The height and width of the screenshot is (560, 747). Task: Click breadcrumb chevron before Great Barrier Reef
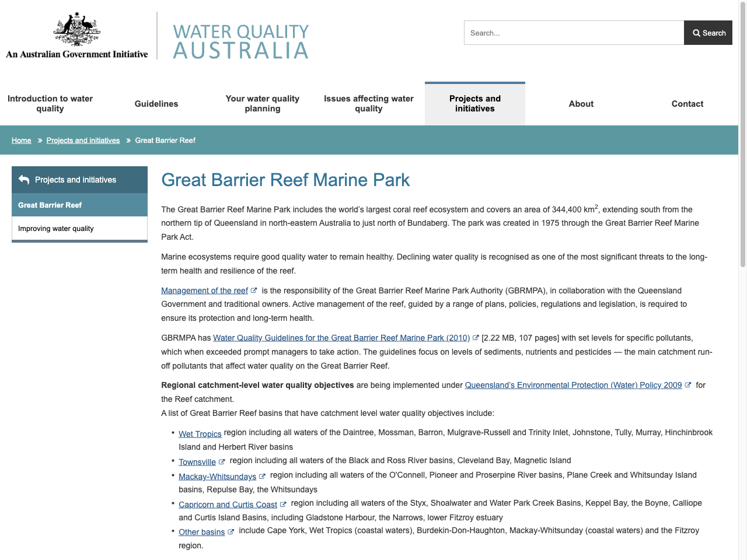pyautogui.click(x=128, y=141)
